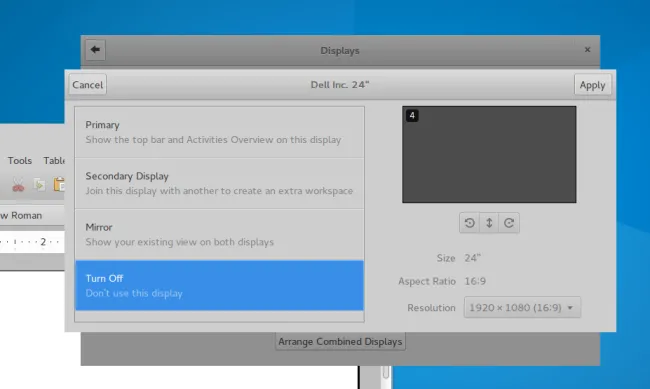Screen dimensions: 650x389
Task: Click the Writer horizontal ruler at 2
Action: click(x=43, y=242)
